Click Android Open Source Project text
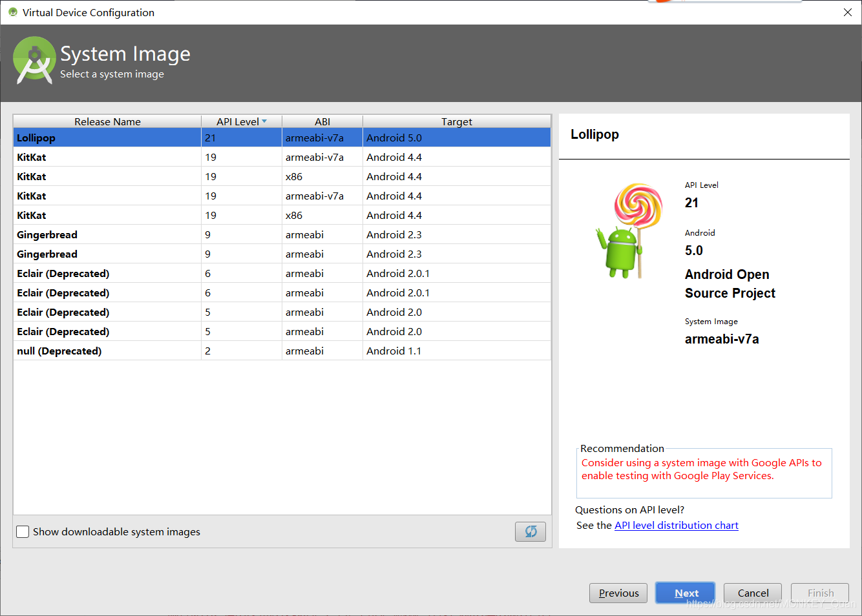 (730, 283)
